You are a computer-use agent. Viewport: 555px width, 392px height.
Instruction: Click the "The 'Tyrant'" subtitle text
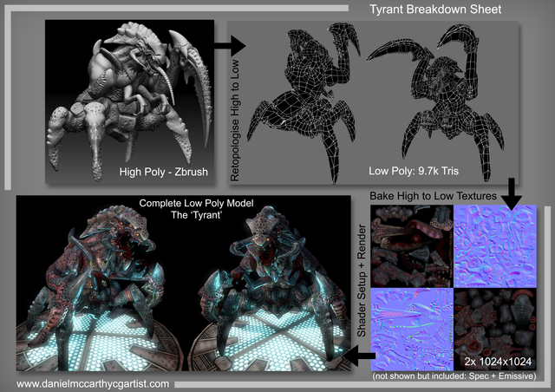196,215
